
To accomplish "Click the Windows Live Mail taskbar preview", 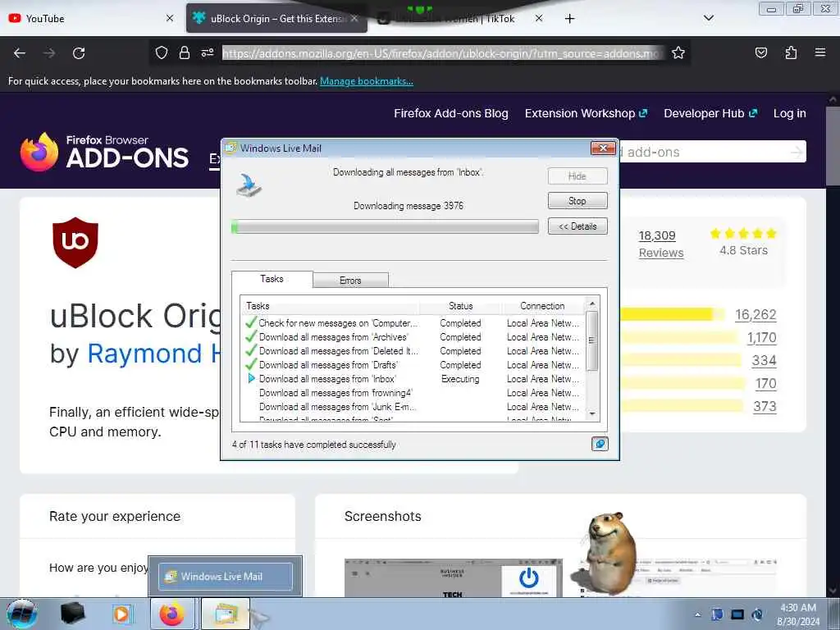I will [x=225, y=577].
